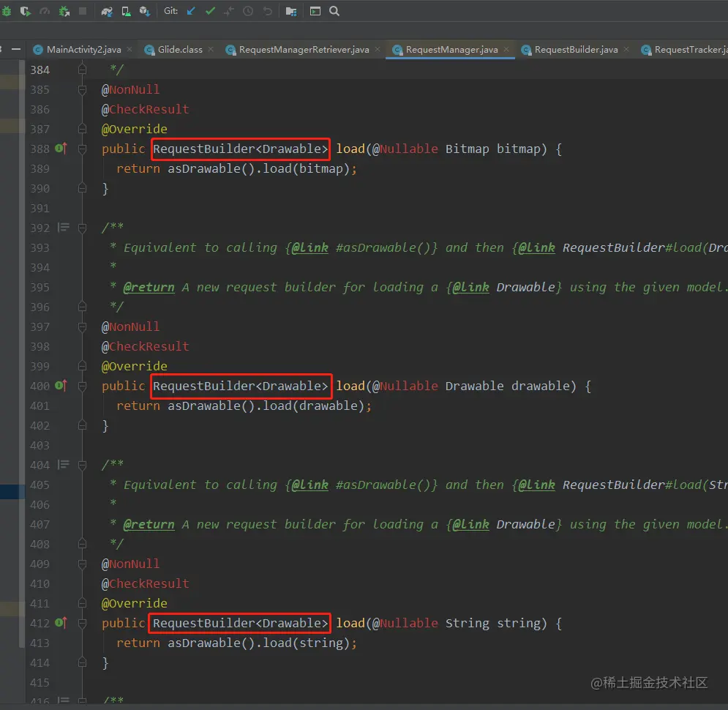Click @return tag on line 407
Image resolution: width=728 pixels, height=710 pixels.
tap(149, 524)
